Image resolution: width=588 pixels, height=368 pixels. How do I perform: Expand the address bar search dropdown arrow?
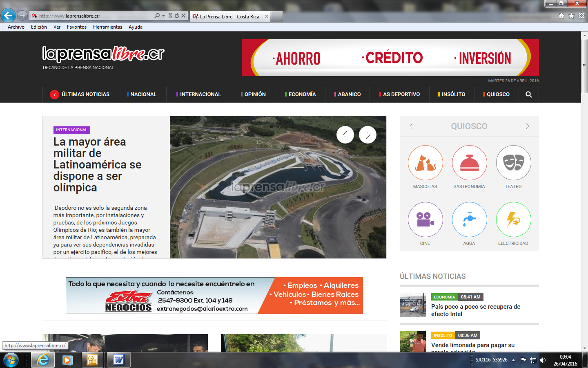[x=164, y=16]
